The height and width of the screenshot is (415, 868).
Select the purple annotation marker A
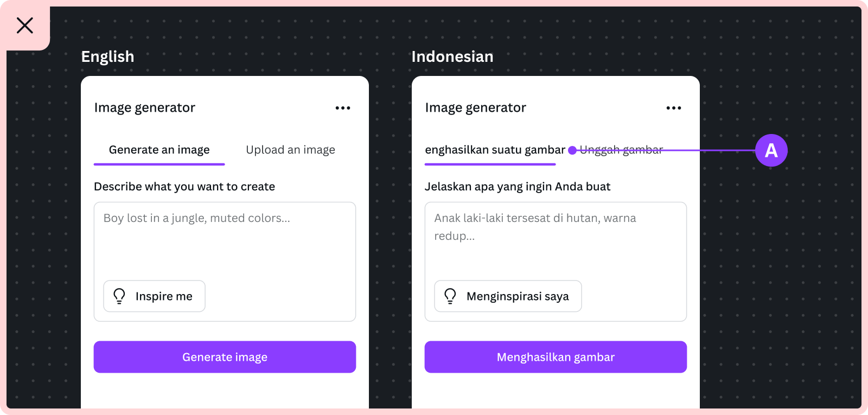point(771,150)
